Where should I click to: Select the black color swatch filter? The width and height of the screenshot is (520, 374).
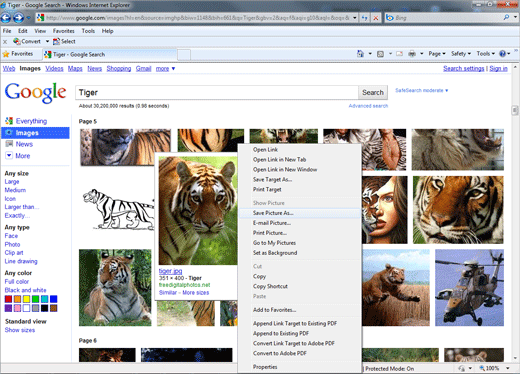coord(44,308)
